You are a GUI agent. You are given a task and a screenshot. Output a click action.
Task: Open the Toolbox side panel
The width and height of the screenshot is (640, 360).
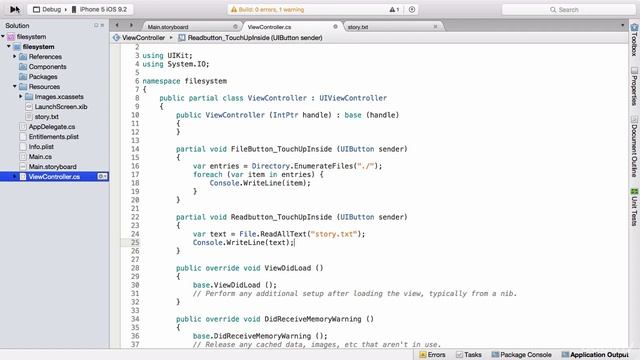[634, 40]
